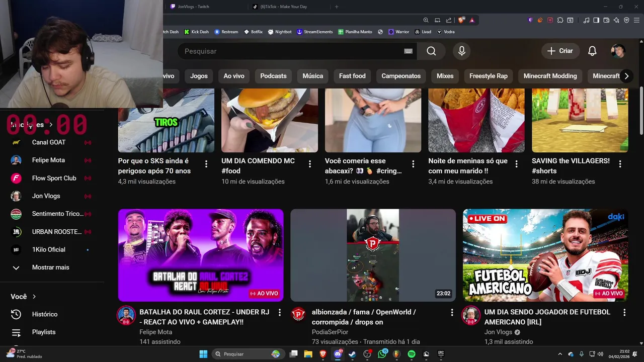Click the YouTube search magnifier button
This screenshot has height=362, width=644.
pyautogui.click(x=431, y=51)
